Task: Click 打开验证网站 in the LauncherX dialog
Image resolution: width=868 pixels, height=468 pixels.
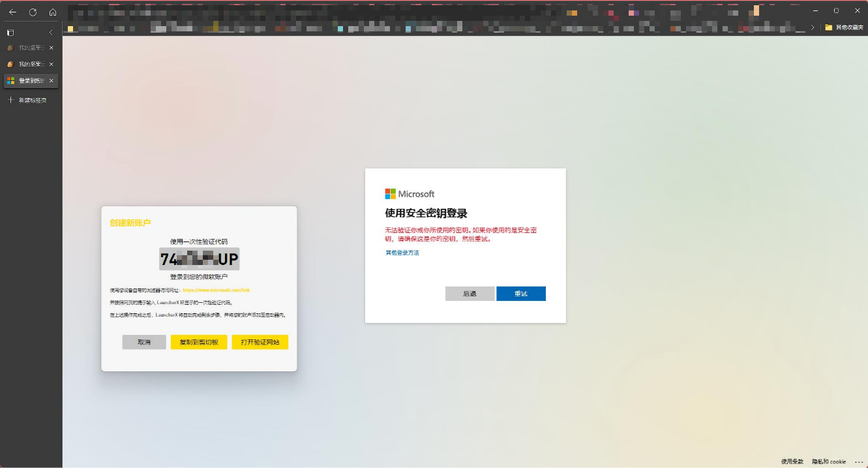Action: (x=260, y=342)
